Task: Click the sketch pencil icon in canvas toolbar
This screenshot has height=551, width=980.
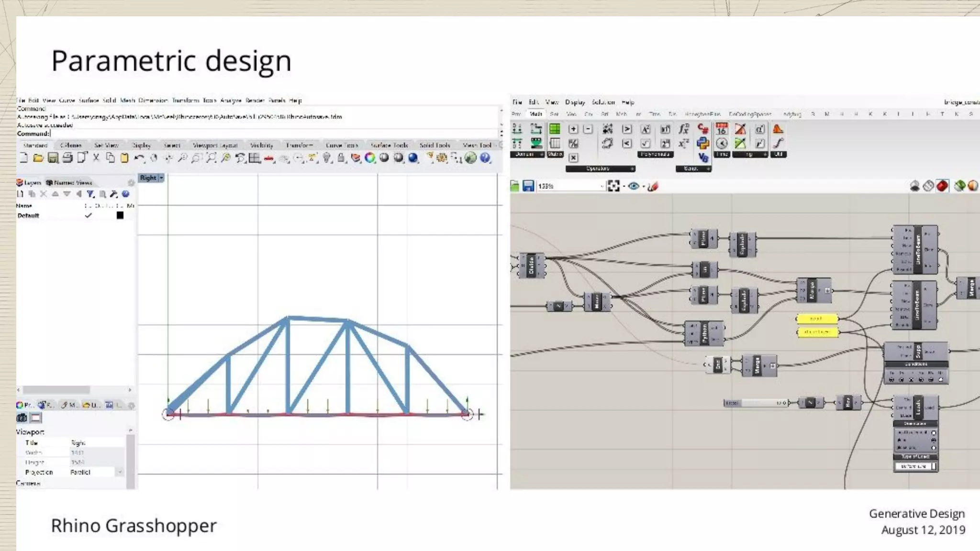Action: click(653, 186)
